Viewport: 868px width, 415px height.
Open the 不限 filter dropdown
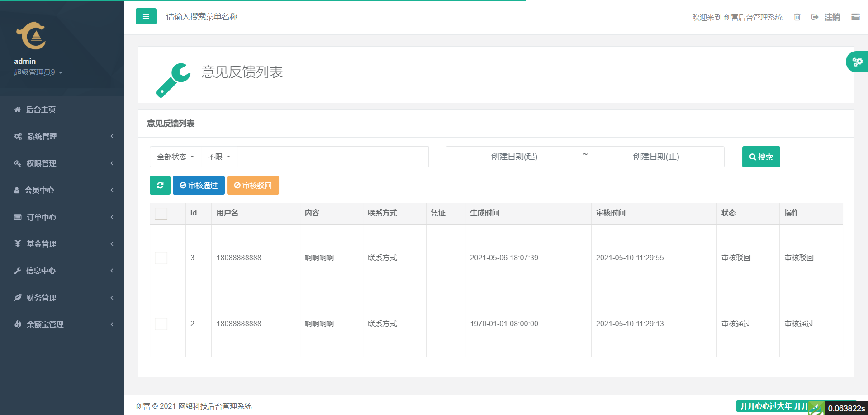click(x=219, y=157)
